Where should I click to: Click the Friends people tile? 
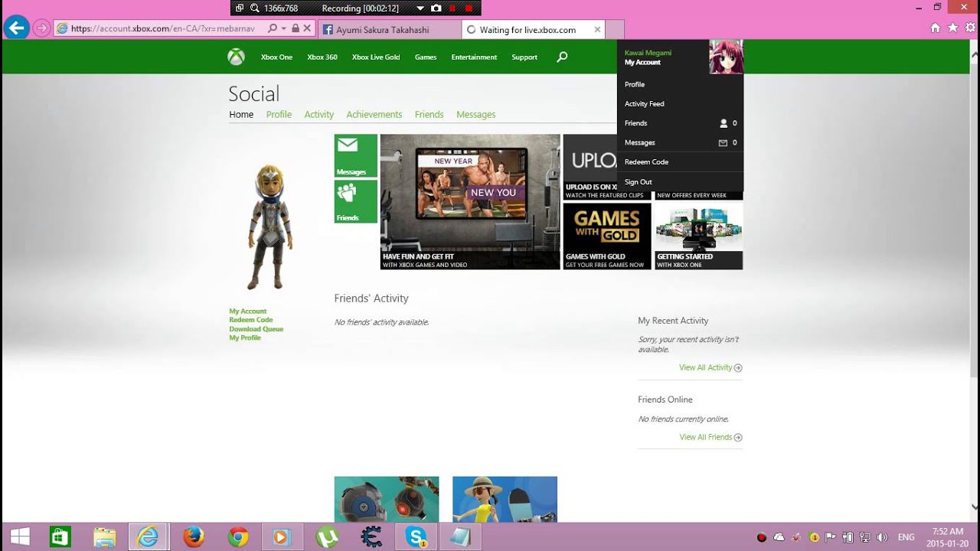(355, 201)
